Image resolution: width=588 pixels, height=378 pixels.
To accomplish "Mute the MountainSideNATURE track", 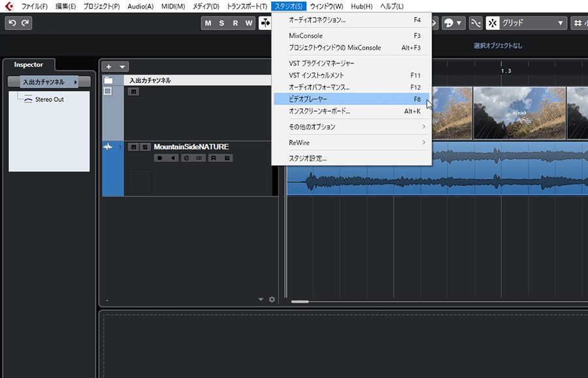I will point(133,147).
